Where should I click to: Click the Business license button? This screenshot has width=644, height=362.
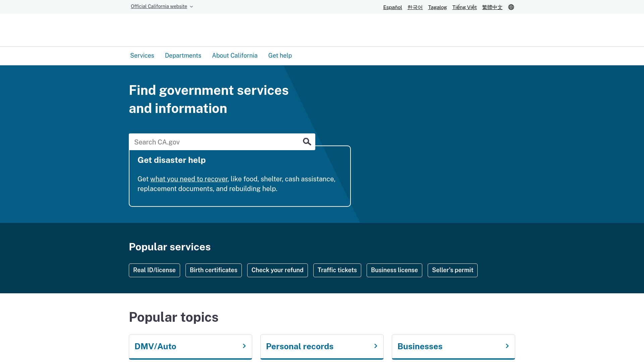[x=394, y=270]
